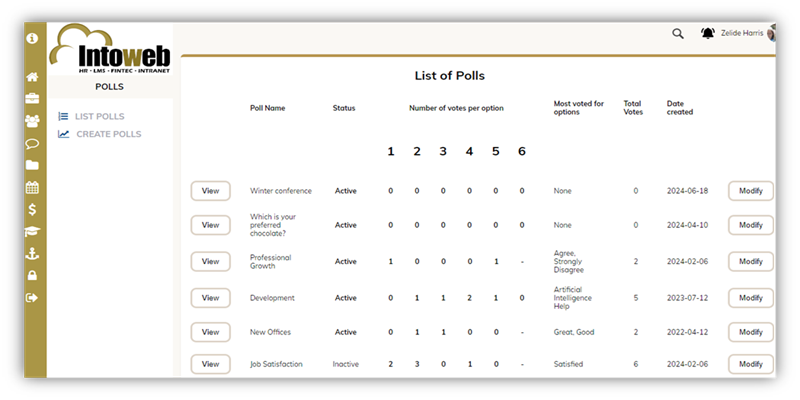This screenshot has width=800, height=400.
Task: Click the Inactive status of Job Satisfaction
Action: (x=345, y=364)
